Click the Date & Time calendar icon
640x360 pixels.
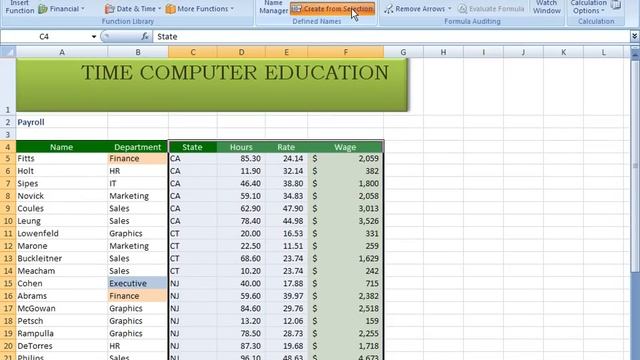[x=109, y=9]
